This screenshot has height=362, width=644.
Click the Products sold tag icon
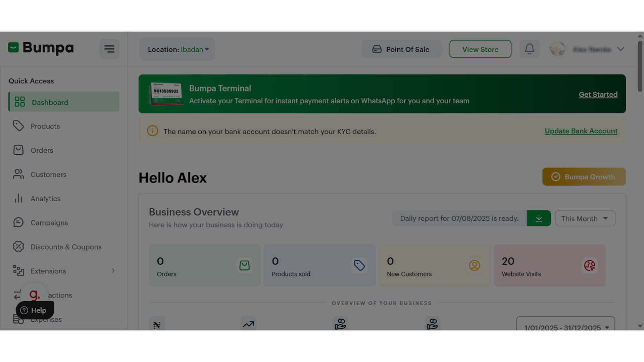[x=359, y=265]
